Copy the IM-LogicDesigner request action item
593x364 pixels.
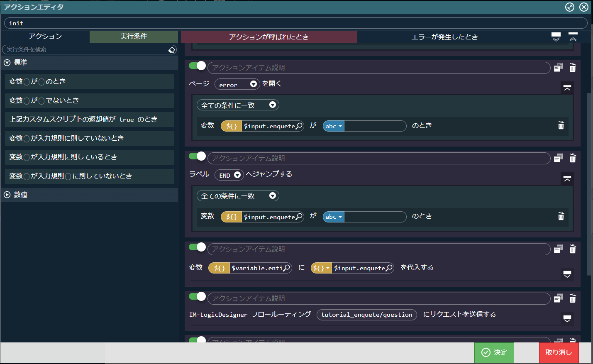[558, 298]
